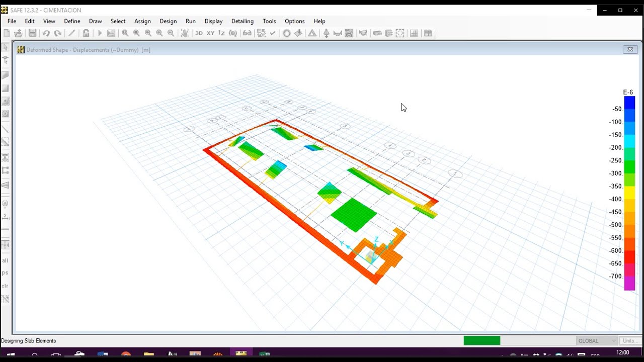Click the pencil refresh-window icon

(x=71, y=33)
